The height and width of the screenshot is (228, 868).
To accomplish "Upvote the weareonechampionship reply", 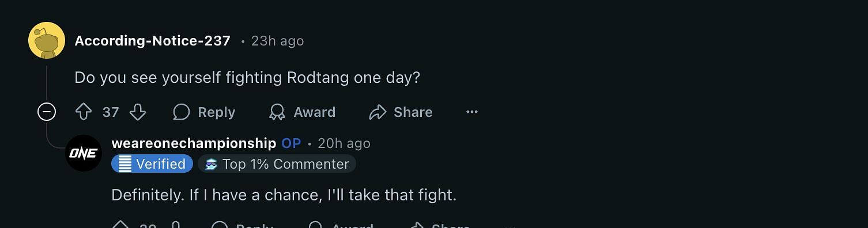I will [120, 225].
